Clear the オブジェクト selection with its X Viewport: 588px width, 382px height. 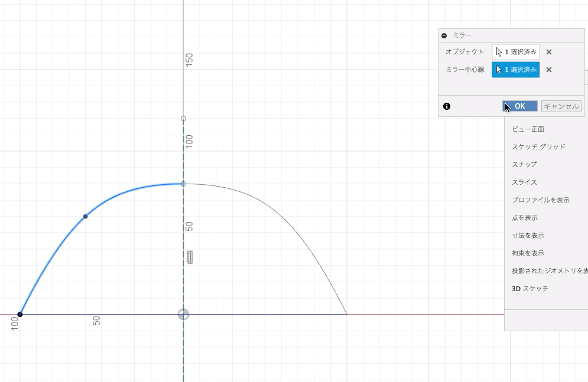tap(549, 52)
